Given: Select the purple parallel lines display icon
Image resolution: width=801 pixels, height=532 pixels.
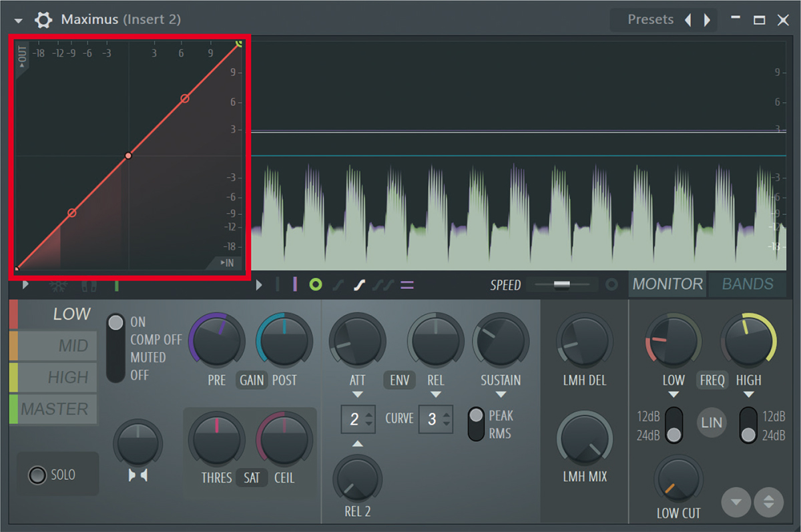Looking at the screenshot, I should point(407,285).
